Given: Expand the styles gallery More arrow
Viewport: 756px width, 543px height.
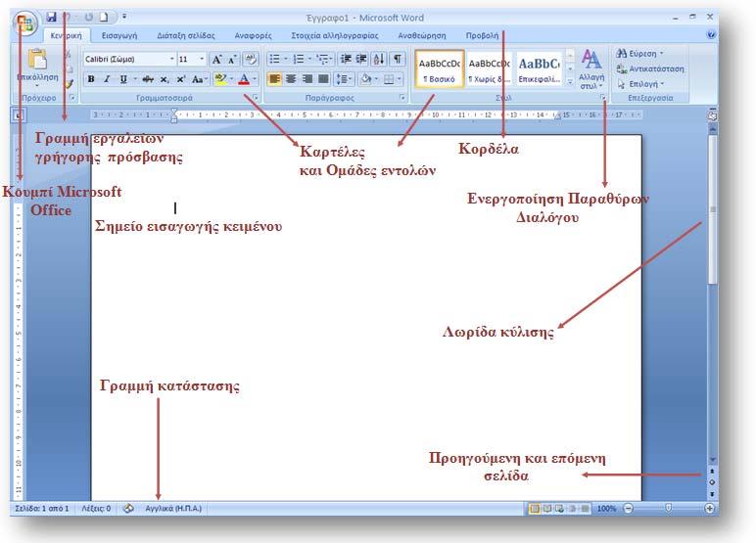Looking at the screenshot, I should pos(570,82).
